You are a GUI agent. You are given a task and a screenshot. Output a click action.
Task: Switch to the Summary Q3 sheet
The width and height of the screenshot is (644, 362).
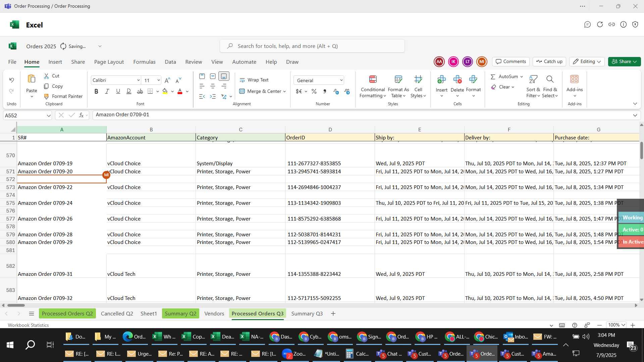coord(307,314)
